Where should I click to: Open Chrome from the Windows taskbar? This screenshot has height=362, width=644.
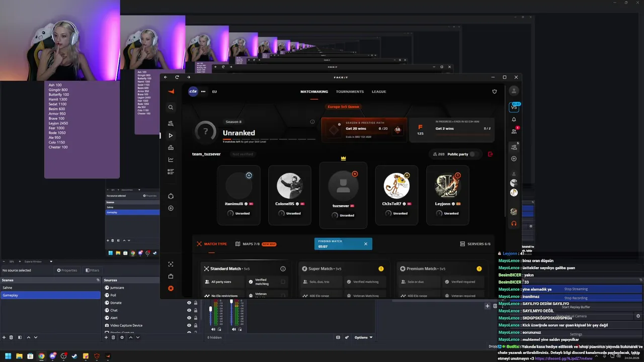click(x=41, y=356)
